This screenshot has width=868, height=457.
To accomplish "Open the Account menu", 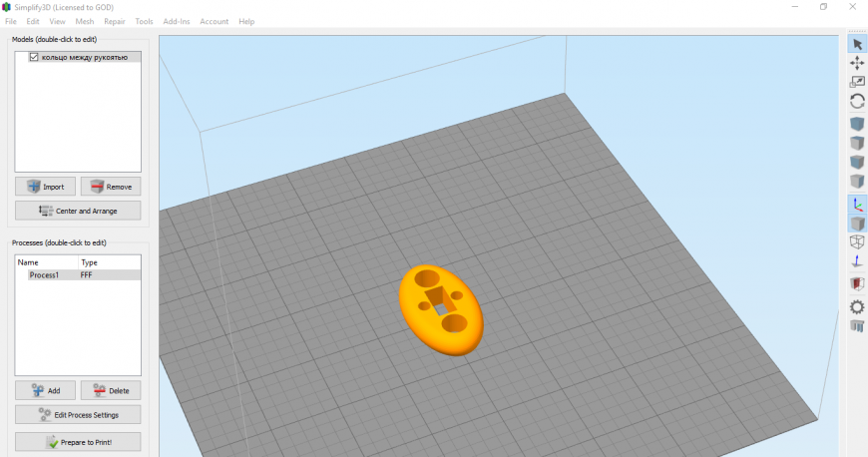I will tap(214, 22).
